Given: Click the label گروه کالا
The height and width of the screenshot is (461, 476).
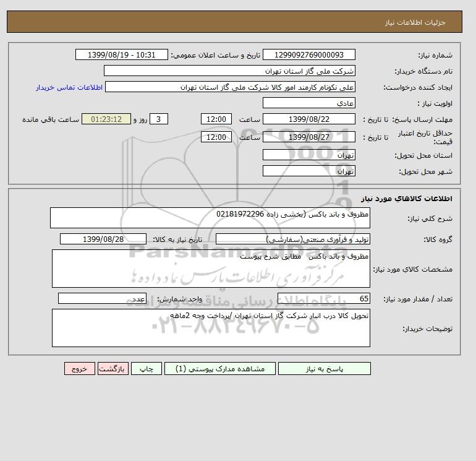Looking at the screenshot, I should point(438,239).
